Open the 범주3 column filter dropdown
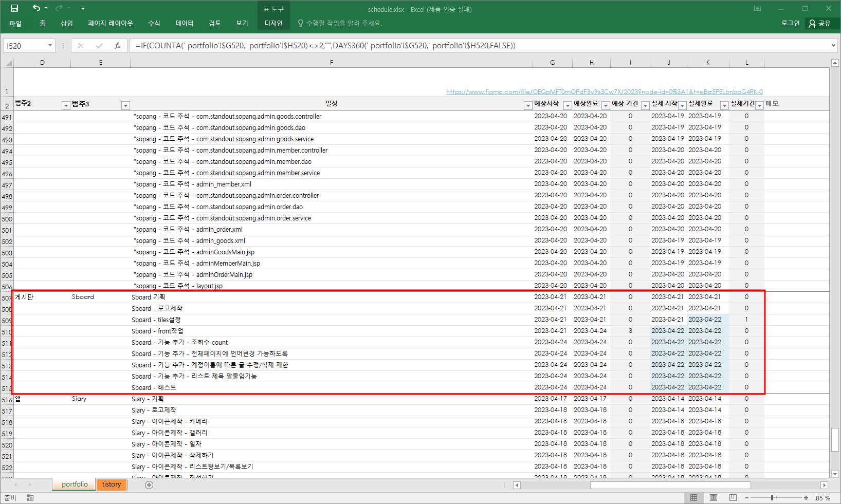841x504 pixels. (125, 105)
